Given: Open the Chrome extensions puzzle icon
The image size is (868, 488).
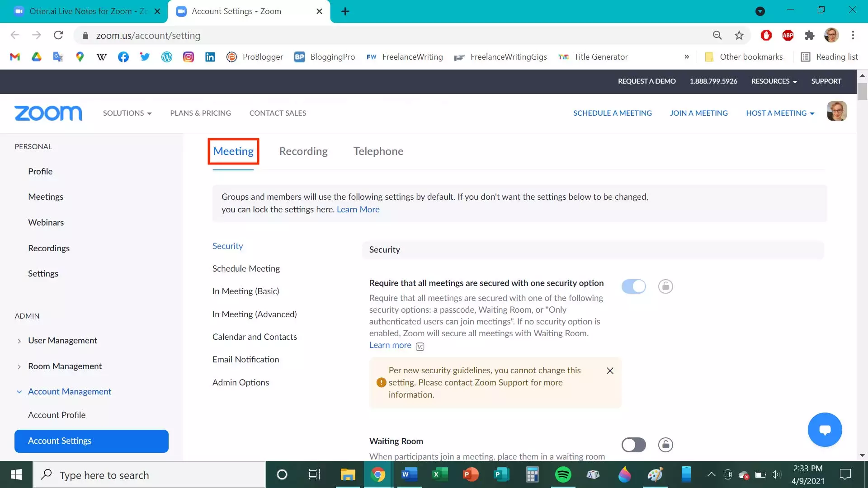Looking at the screenshot, I should (x=810, y=35).
